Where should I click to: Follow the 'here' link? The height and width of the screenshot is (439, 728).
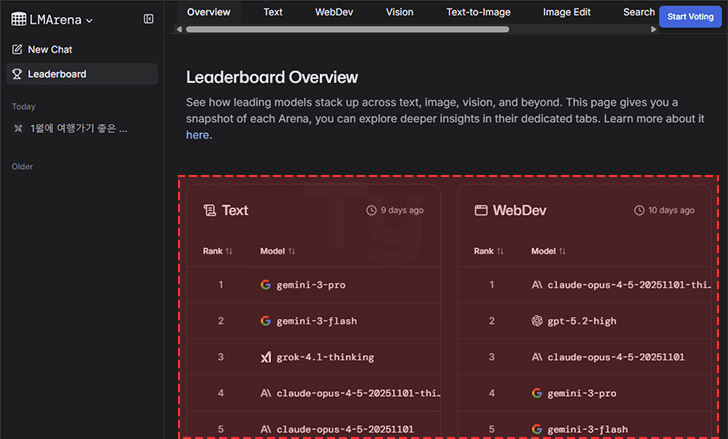197,135
